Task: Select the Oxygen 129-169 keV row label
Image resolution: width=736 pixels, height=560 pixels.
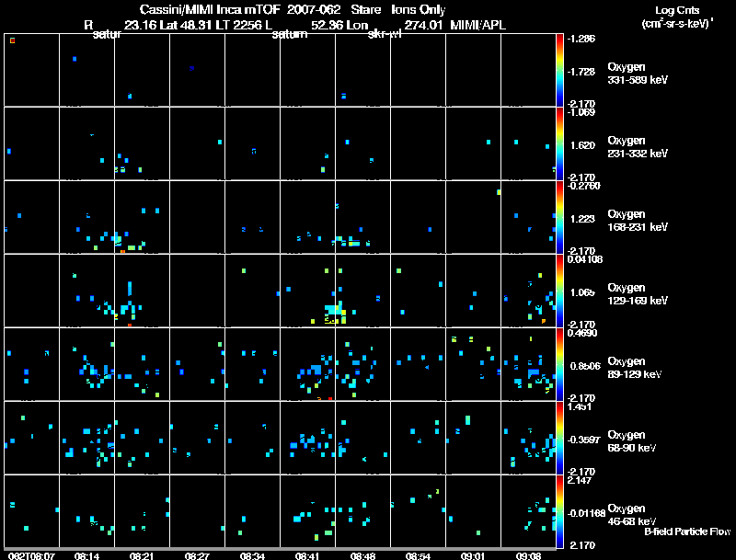Action: click(x=638, y=294)
